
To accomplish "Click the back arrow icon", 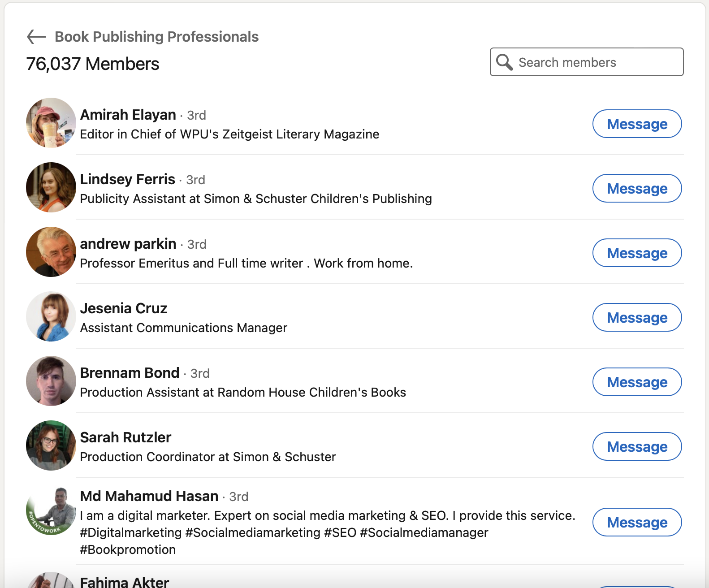I will [36, 37].
